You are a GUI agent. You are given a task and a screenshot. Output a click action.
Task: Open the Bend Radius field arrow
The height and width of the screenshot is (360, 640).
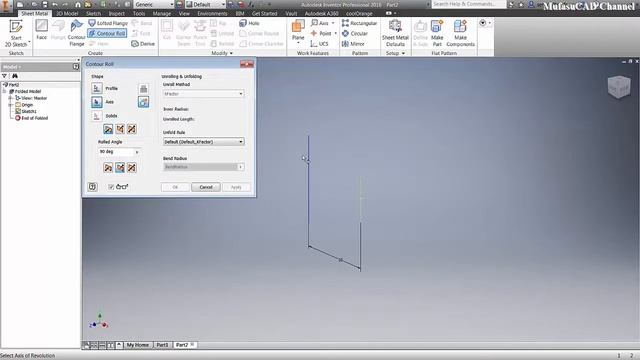pos(241,167)
